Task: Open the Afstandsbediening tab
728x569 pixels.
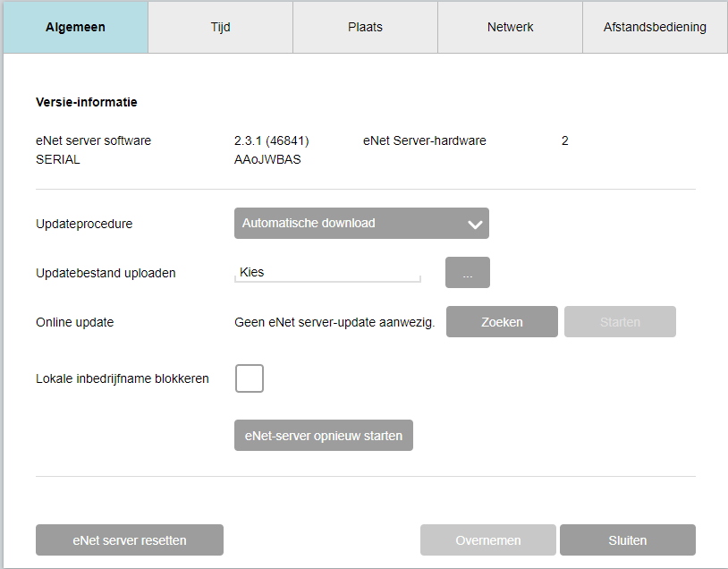Action: (x=655, y=27)
